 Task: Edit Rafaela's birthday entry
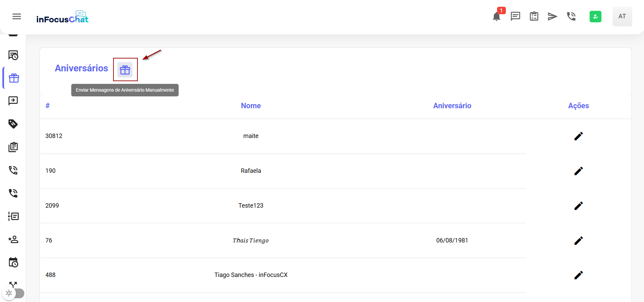[578, 171]
